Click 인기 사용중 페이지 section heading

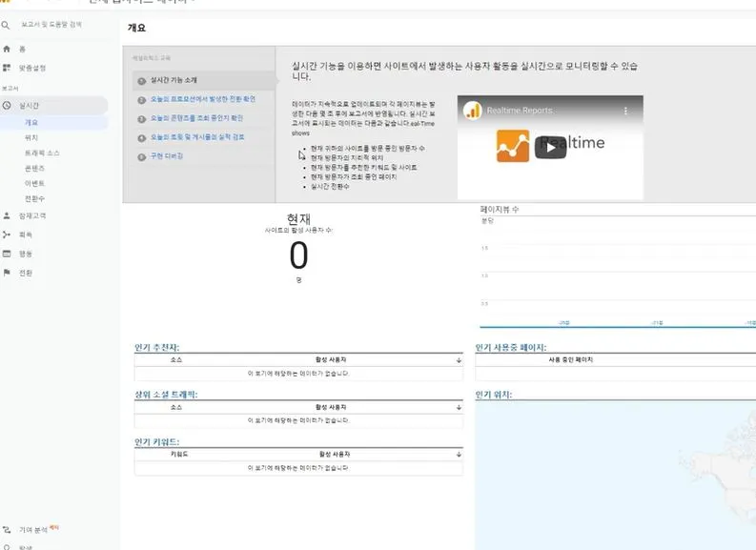(x=511, y=348)
